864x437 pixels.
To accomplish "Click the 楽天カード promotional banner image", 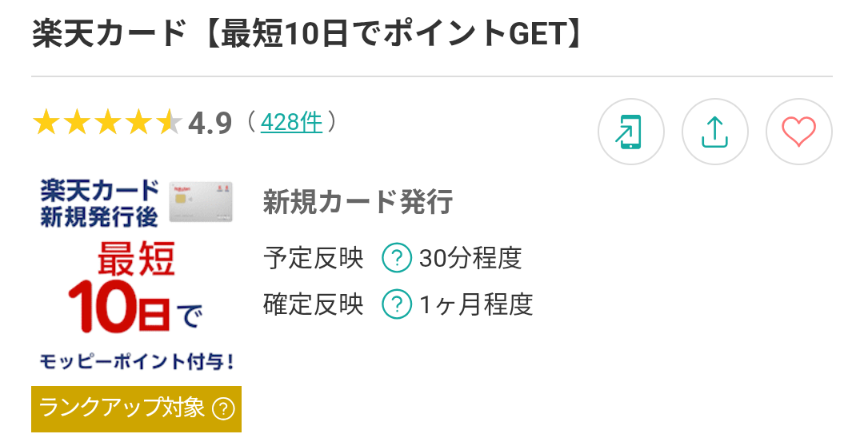I will (137, 276).
